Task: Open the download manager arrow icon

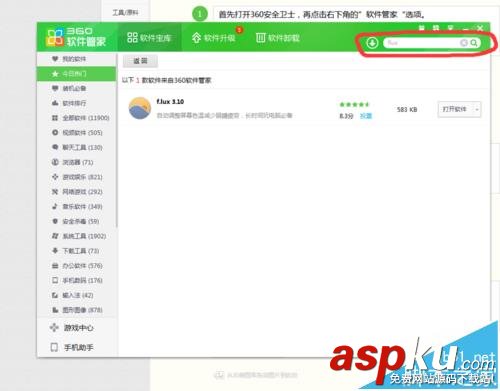Action: [372, 43]
